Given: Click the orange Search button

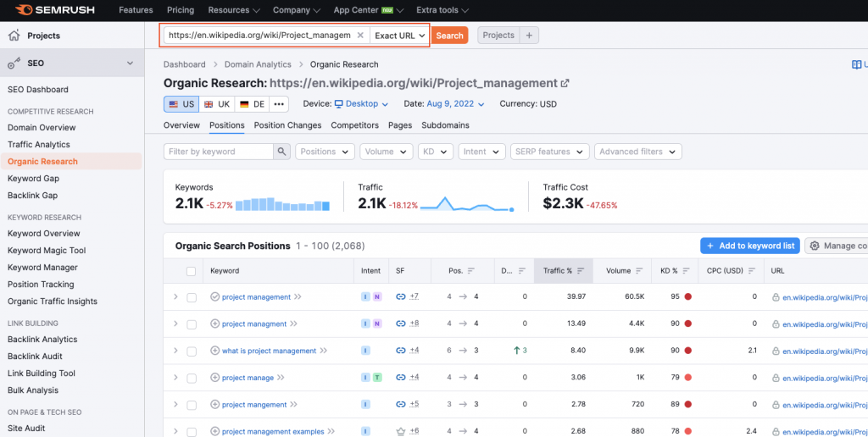Looking at the screenshot, I should 449,36.
